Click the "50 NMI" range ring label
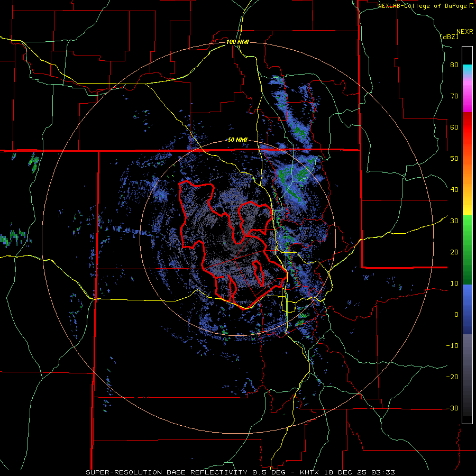The height and width of the screenshot is (476, 476). coord(237,140)
